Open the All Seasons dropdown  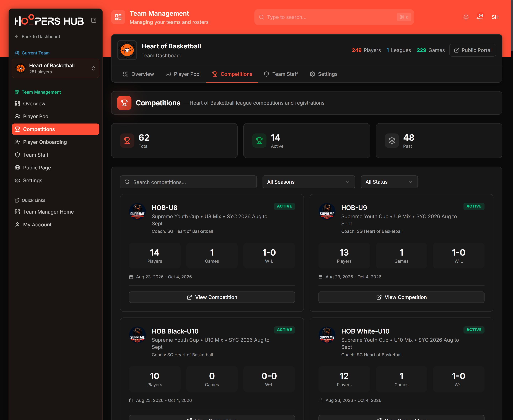coord(309,182)
